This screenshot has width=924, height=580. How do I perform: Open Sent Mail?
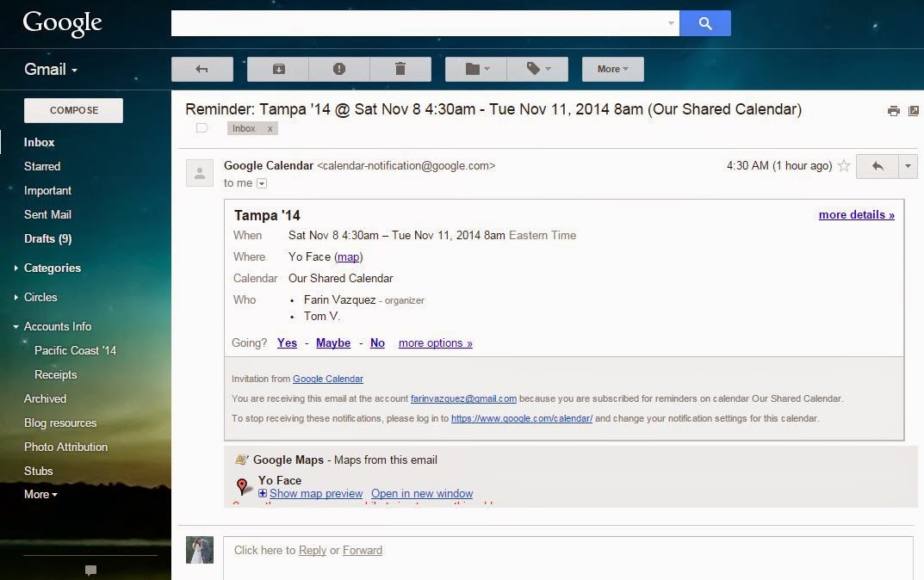click(47, 215)
